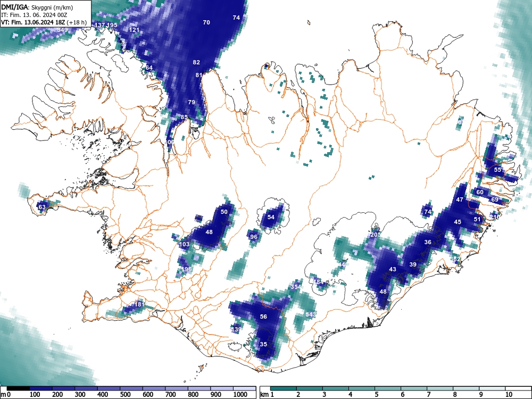
Task: Click the 'DMI/IGA: Skyggni (m/km)' title
Action: (x=37, y=7)
